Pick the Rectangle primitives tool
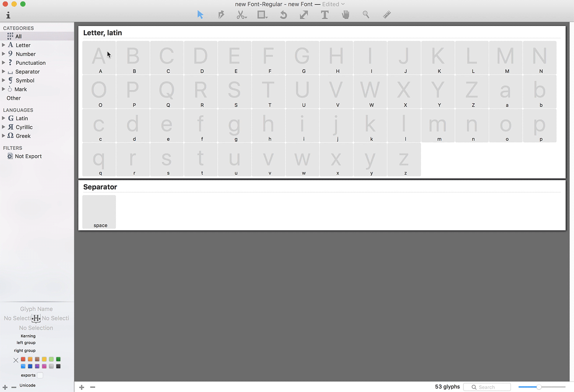The image size is (574, 392). pos(262,15)
